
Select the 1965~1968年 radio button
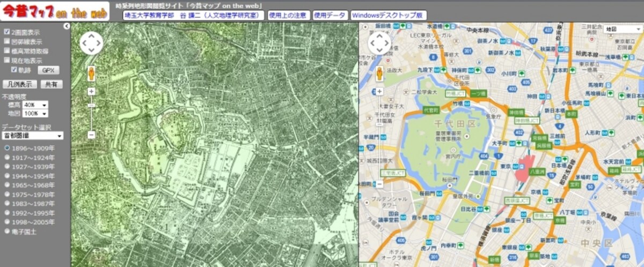click(7, 185)
